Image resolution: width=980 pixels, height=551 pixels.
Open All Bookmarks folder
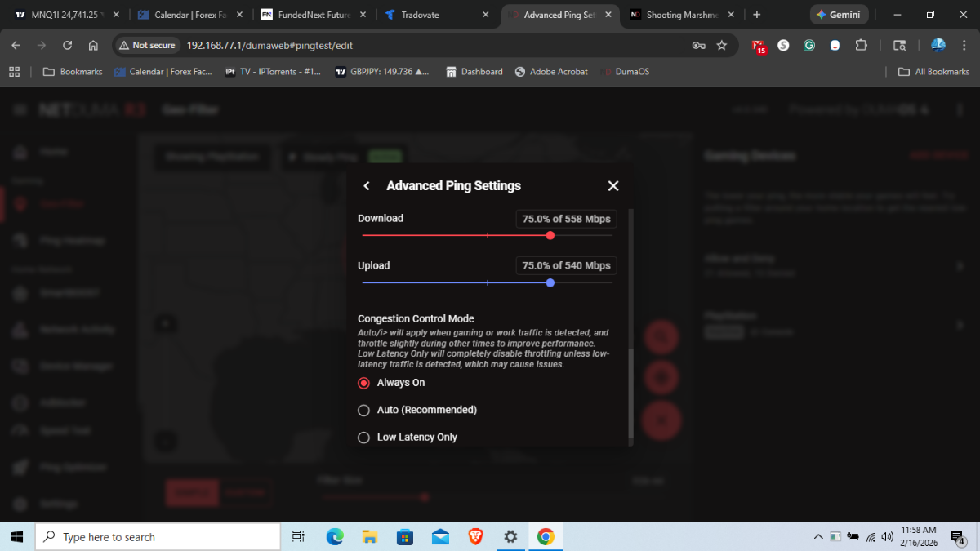click(x=933, y=72)
